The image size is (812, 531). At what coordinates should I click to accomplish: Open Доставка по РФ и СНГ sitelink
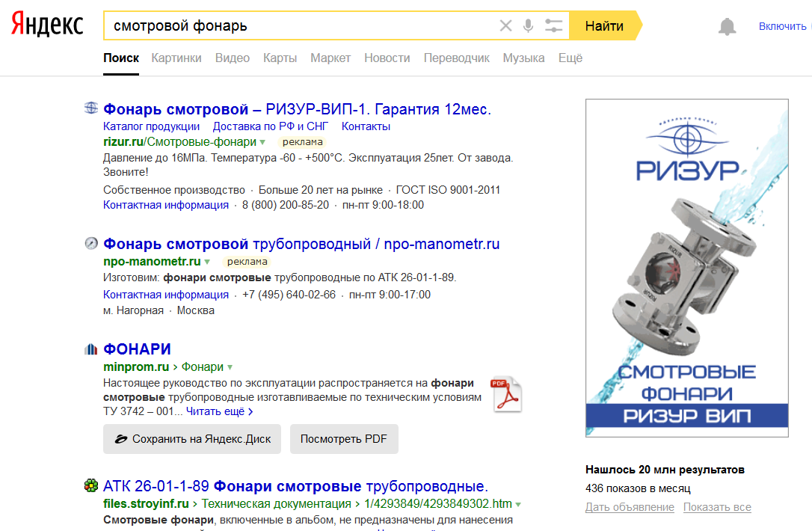click(271, 126)
